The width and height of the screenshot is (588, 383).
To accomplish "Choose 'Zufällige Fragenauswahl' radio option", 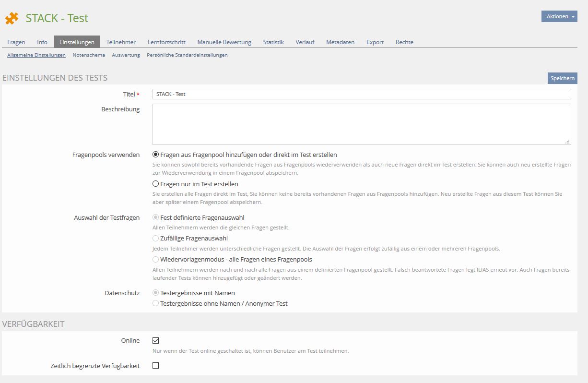I will point(155,238).
